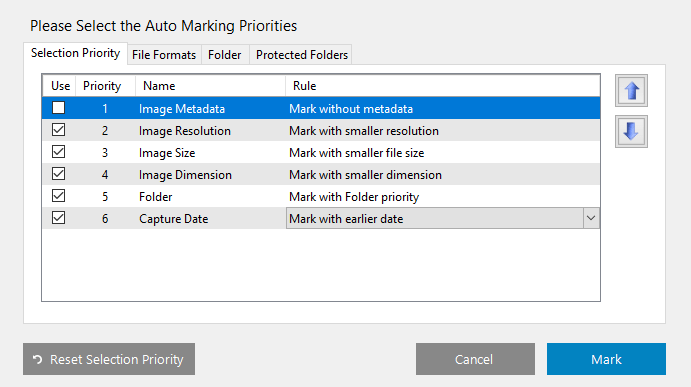The width and height of the screenshot is (691, 387).
Task: Select the Selection Priority tab
Action: (x=75, y=53)
